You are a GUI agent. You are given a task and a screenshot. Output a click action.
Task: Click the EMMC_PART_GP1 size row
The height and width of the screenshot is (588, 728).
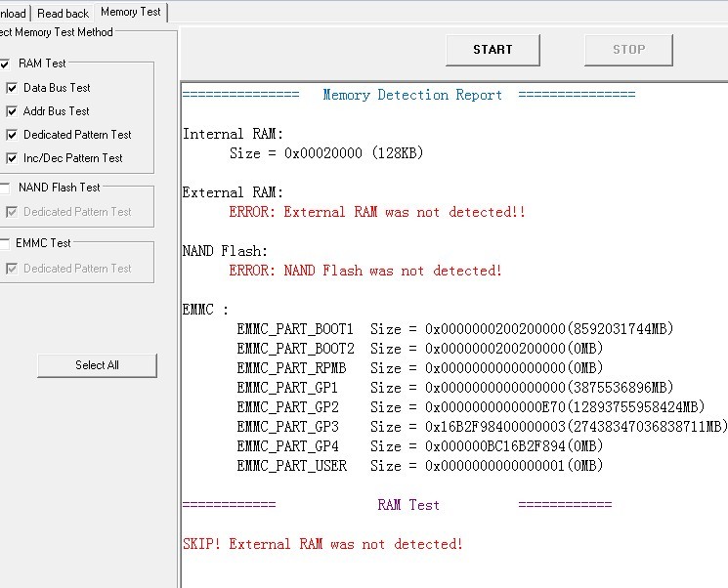pos(455,388)
